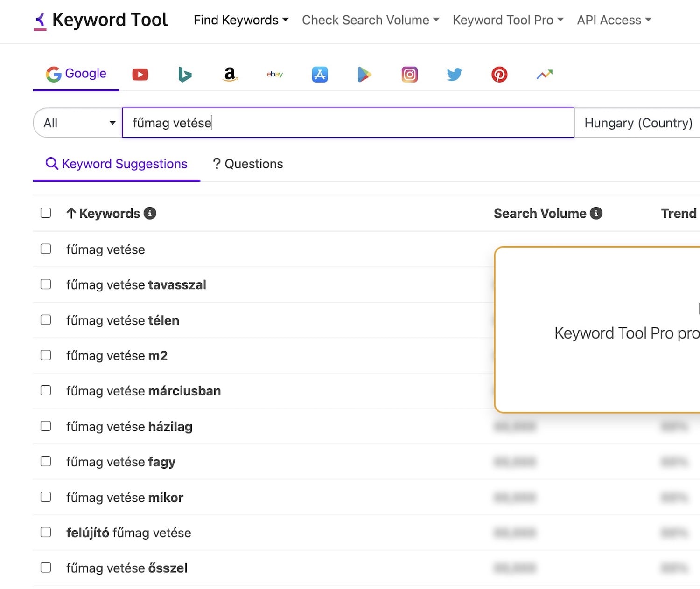700x589 pixels.
Task: Open the 'All' search type dropdown
Action: click(x=78, y=123)
